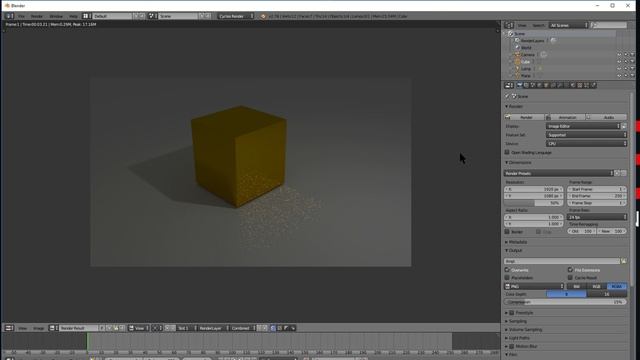Enable Open Shading Language checkbox
The width and height of the screenshot is (640, 360).
(507, 152)
